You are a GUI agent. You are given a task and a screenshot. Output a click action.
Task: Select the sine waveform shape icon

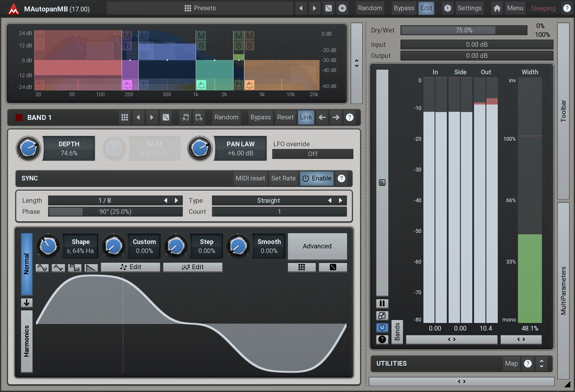(42, 267)
